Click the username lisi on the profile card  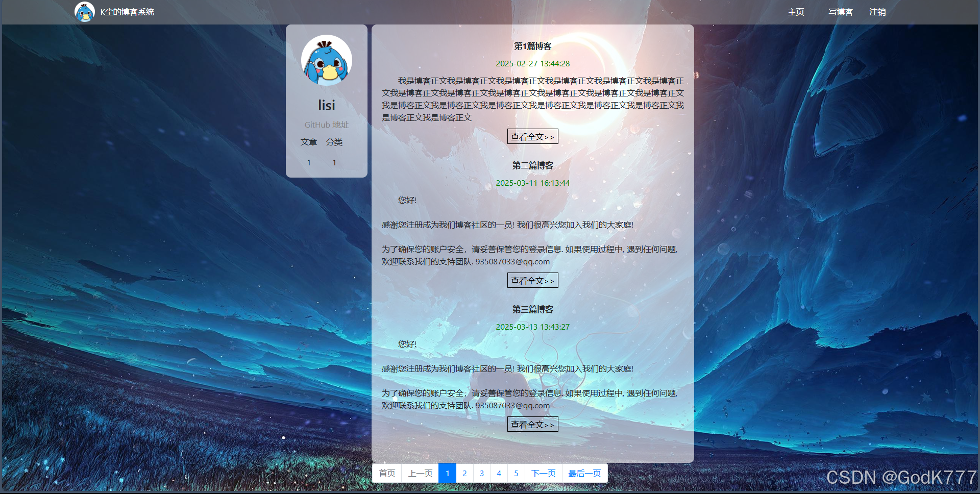pos(326,105)
